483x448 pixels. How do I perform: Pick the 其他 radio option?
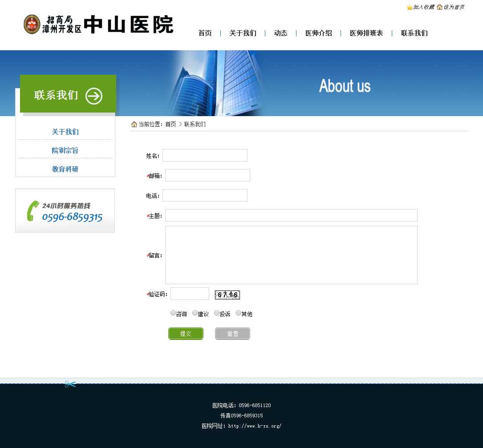point(239,313)
